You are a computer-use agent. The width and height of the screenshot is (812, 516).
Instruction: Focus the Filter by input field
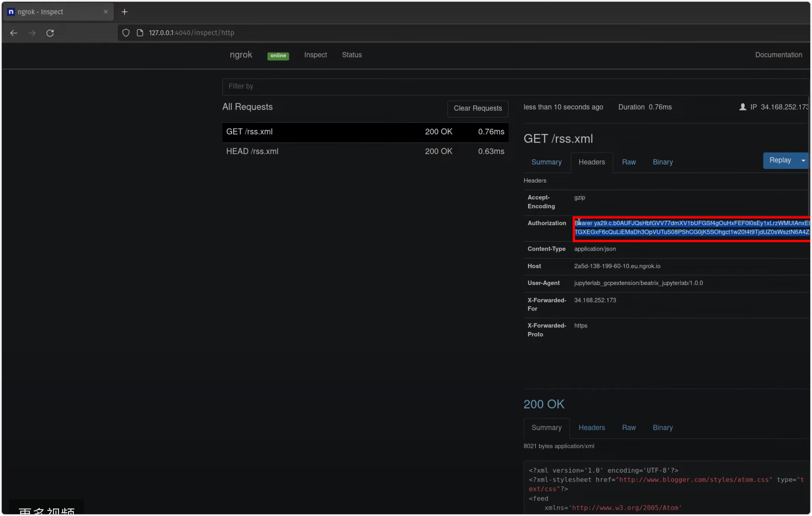pos(516,87)
